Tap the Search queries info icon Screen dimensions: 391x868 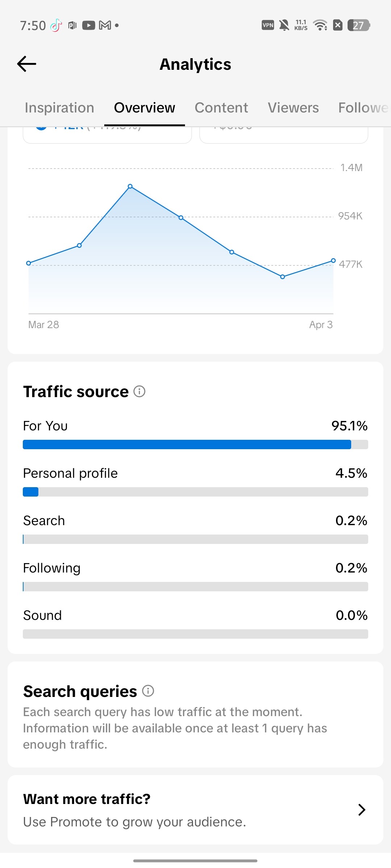click(148, 691)
